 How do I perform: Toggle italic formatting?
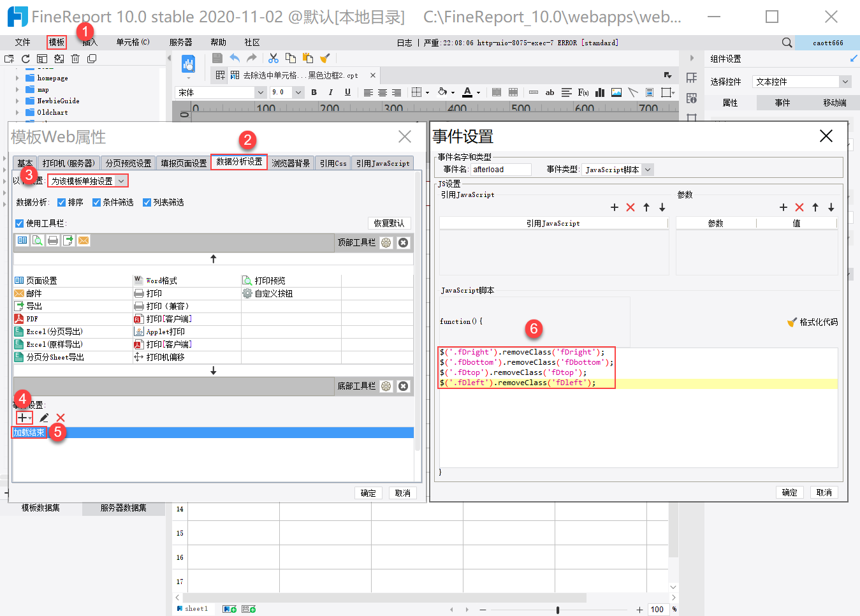[x=330, y=92]
